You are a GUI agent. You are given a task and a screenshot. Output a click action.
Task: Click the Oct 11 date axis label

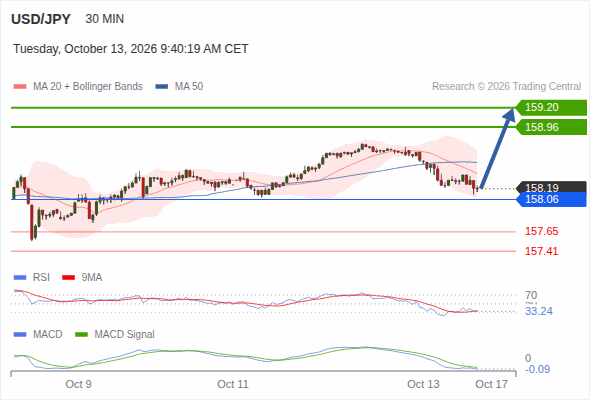[233, 384]
